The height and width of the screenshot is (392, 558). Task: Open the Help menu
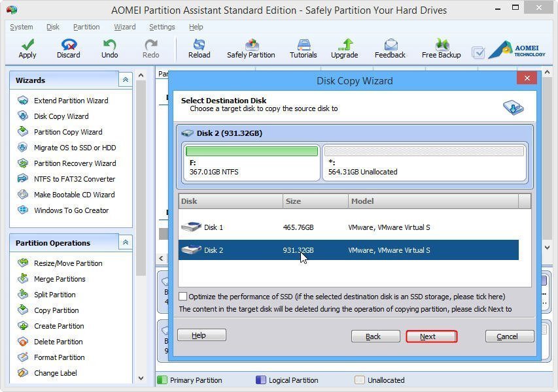point(196,27)
